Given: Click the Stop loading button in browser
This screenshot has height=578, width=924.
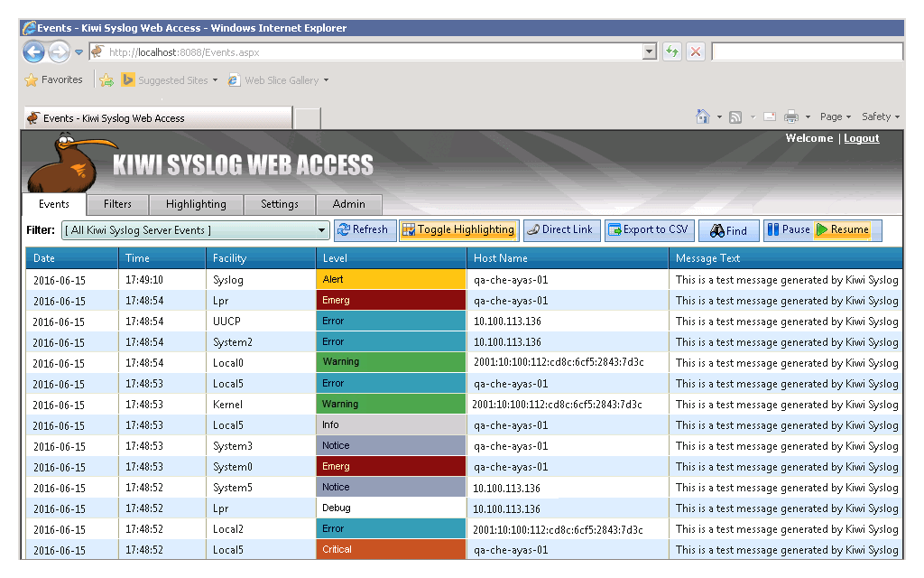Looking at the screenshot, I should tap(695, 51).
